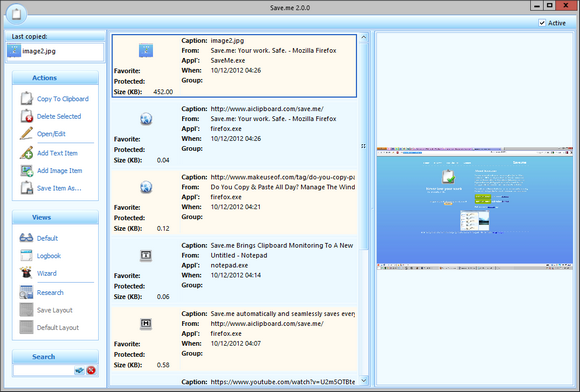The height and width of the screenshot is (392, 580).
Task: Switch to the Logbook view link
Action: click(x=49, y=256)
